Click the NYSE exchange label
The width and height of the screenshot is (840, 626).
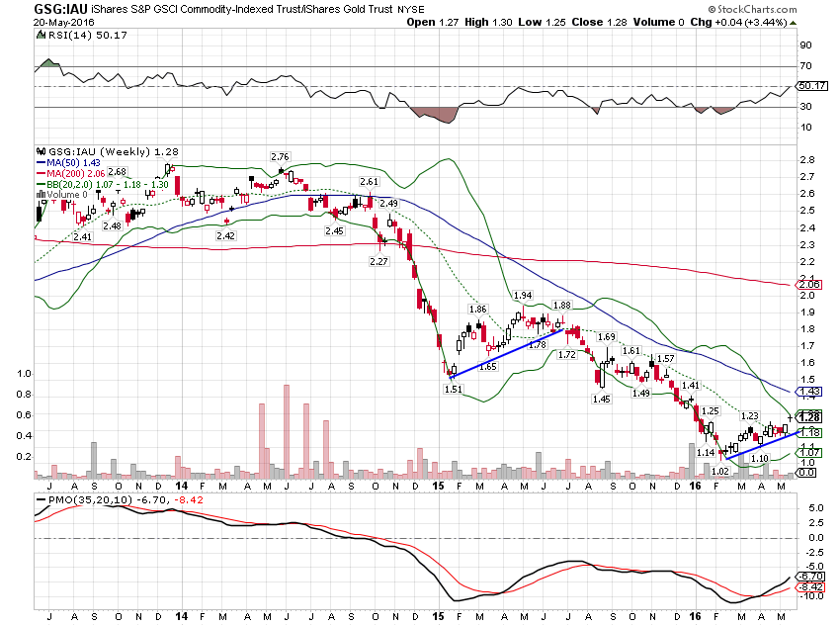click(411, 10)
